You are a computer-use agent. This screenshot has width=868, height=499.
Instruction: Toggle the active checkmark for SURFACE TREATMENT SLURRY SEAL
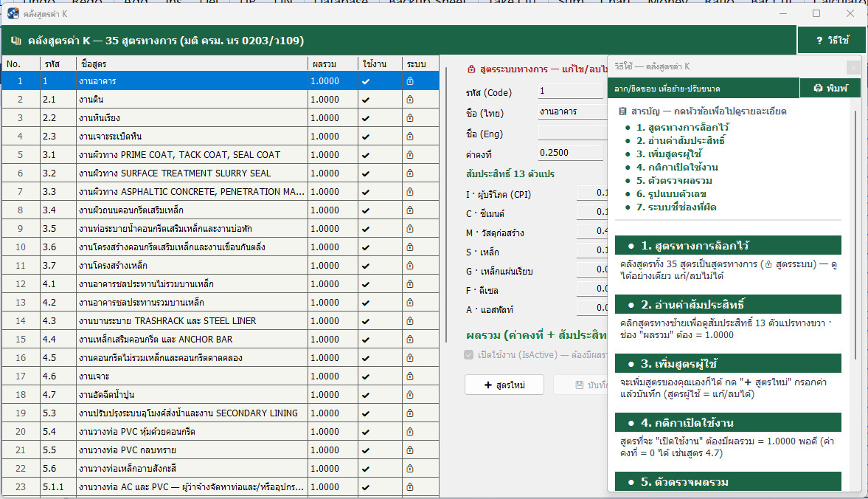(x=366, y=173)
